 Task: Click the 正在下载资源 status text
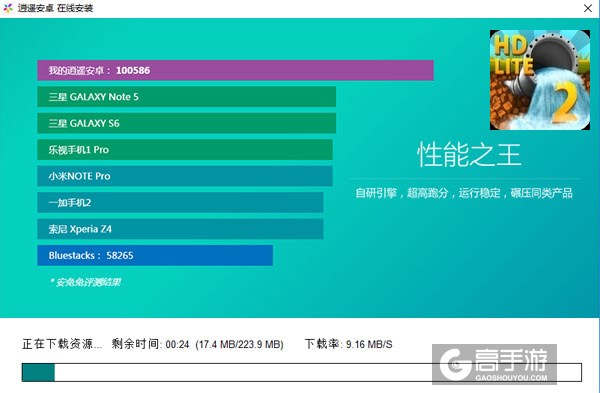[x=62, y=344]
